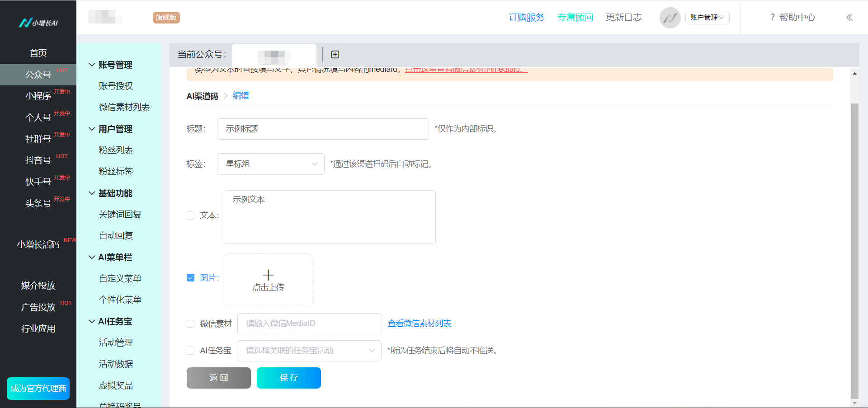Open the 订购服务 link
The image size is (868, 408).
[527, 18]
